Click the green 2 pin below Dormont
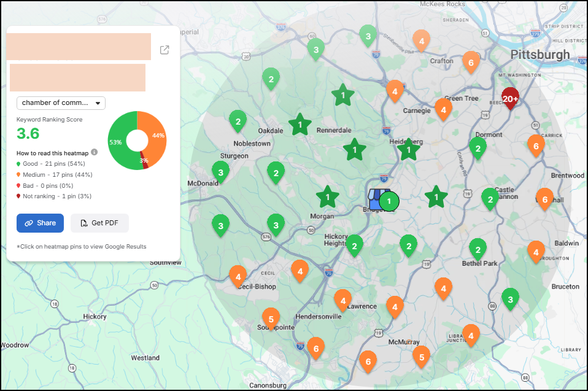 (x=478, y=149)
